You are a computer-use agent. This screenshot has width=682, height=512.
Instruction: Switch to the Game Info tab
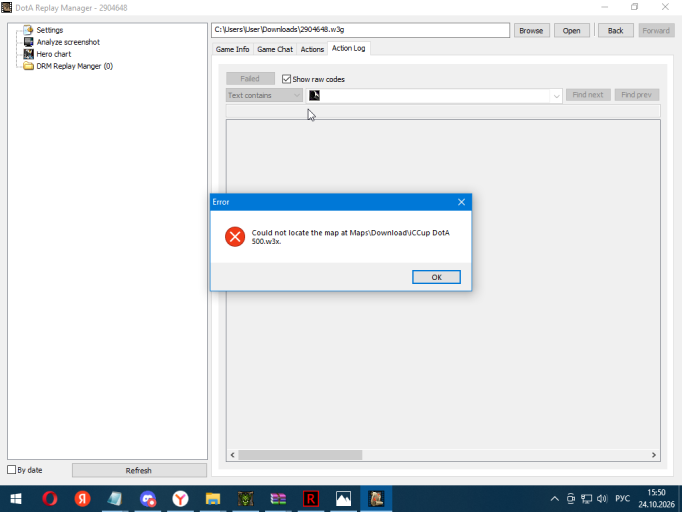pos(232,49)
